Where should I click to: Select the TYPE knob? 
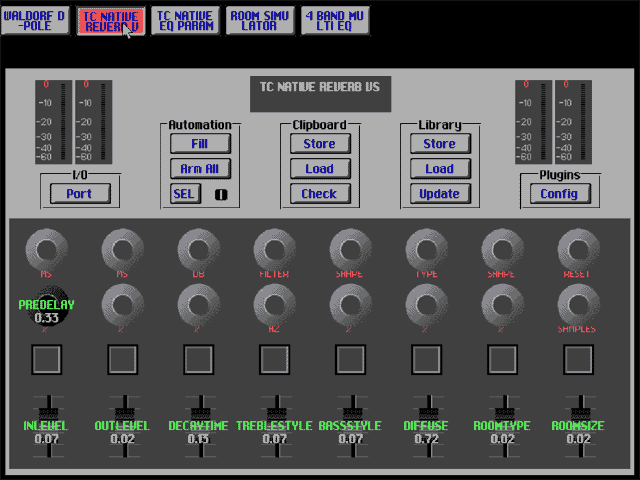(426, 249)
